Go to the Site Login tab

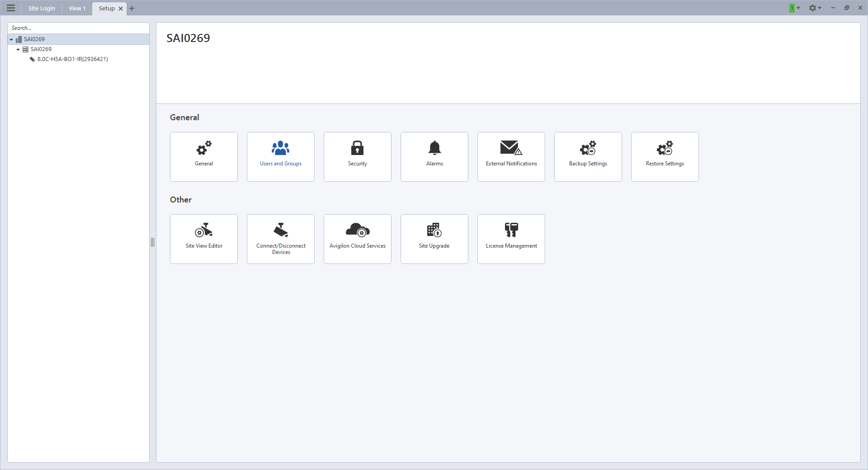(x=41, y=8)
